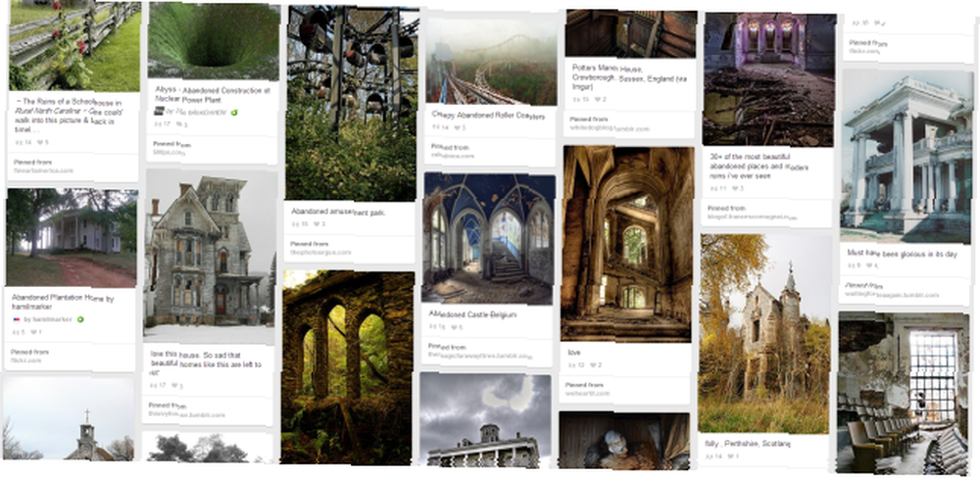The height and width of the screenshot is (478, 980).
Task: Click the 'Abandoned Castle Belgium' caption
Action: coord(473,314)
